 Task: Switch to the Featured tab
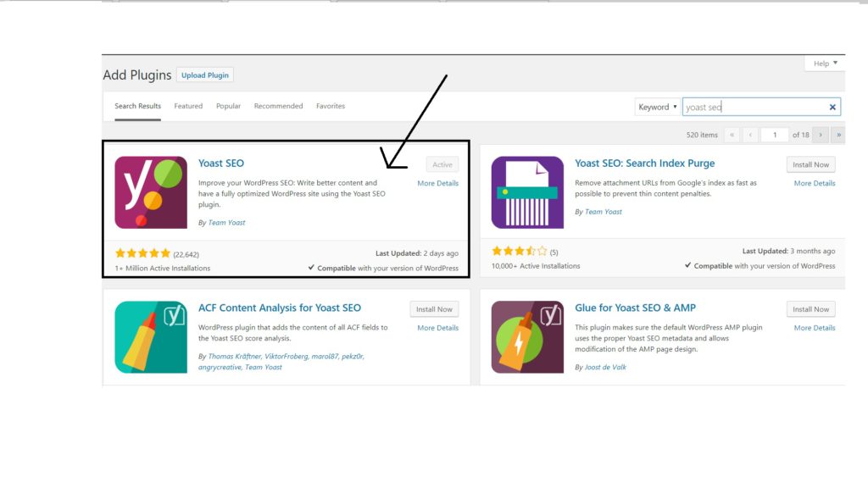point(188,106)
